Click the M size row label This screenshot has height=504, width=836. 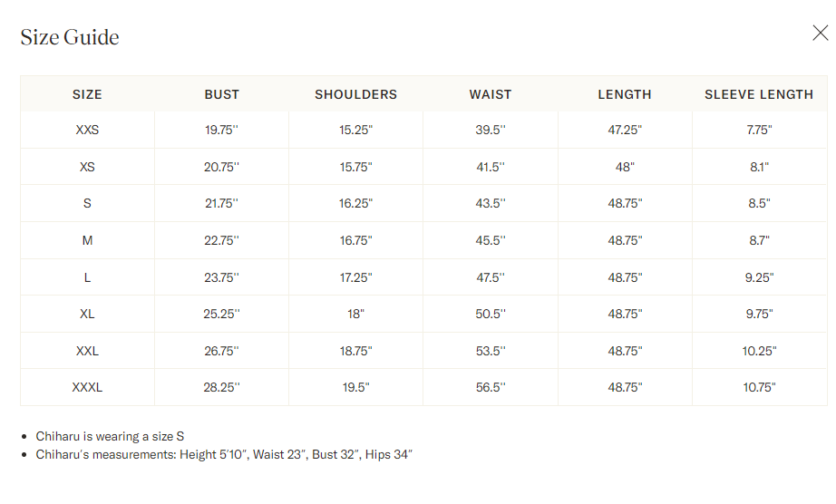(87, 240)
